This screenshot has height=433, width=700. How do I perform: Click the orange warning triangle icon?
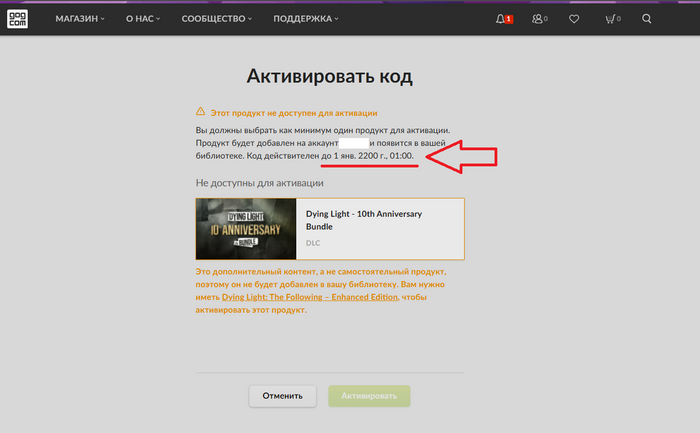(x=200, y=112)
